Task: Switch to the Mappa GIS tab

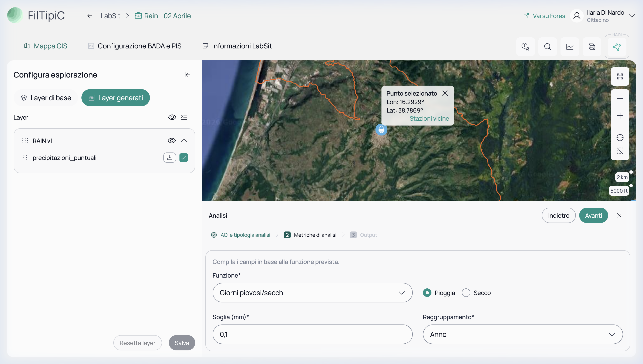Action: [46, 46]
